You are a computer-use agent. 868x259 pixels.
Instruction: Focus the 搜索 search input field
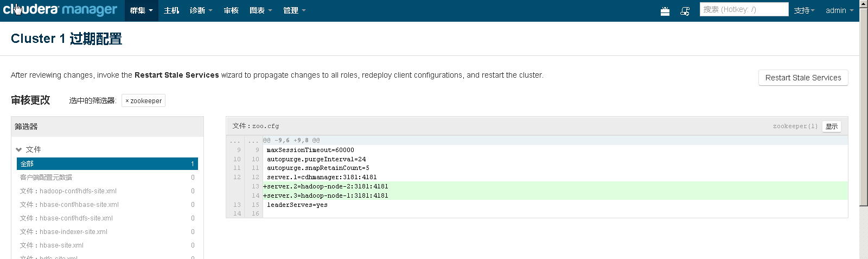(743, 9)
